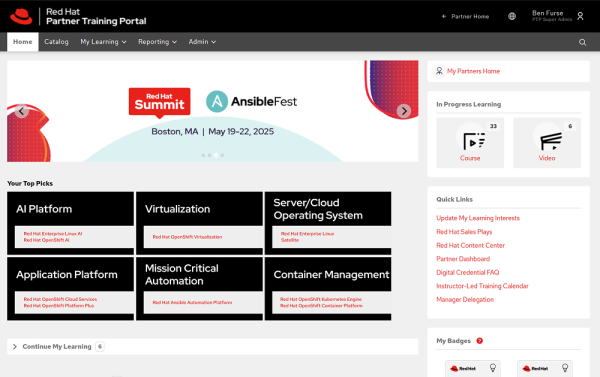This screenshot has height=377, width=600.
Task: Open Red Hat OpenShift Container Platform link
Action: [321, 306]
